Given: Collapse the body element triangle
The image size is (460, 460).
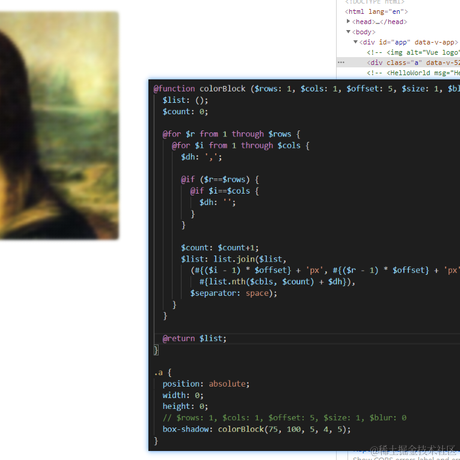Looking at the screenshot, I should (348, 32).
